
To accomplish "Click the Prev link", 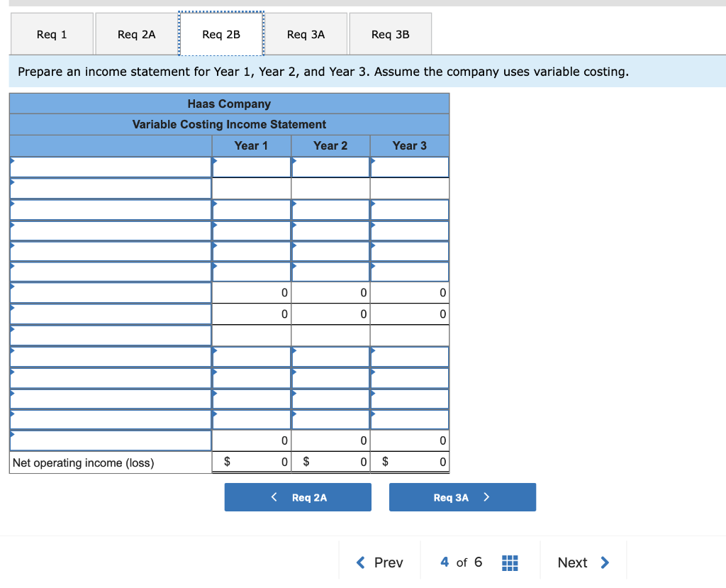I will pyautogui.click(x=380, y=562).
